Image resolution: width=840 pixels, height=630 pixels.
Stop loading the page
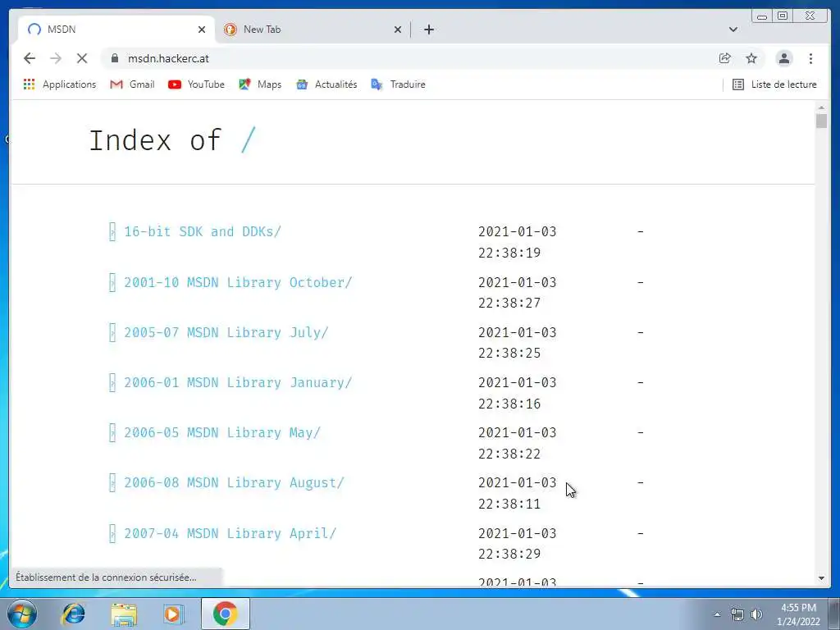coord(82,58)
